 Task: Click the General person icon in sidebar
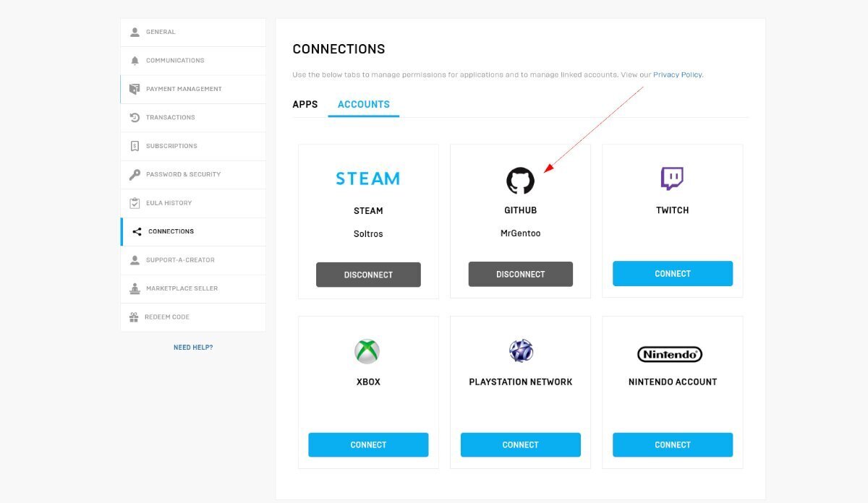[x=135, y=32]
